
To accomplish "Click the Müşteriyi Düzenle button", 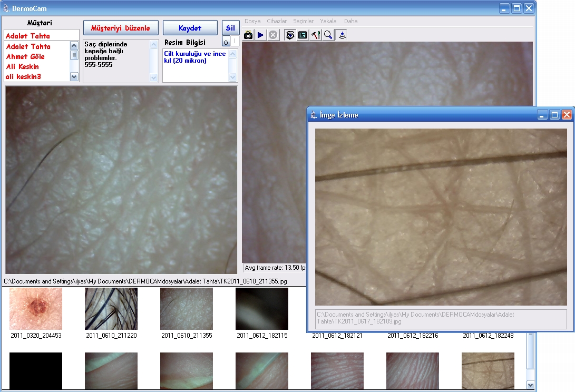I will pos(121,28).
